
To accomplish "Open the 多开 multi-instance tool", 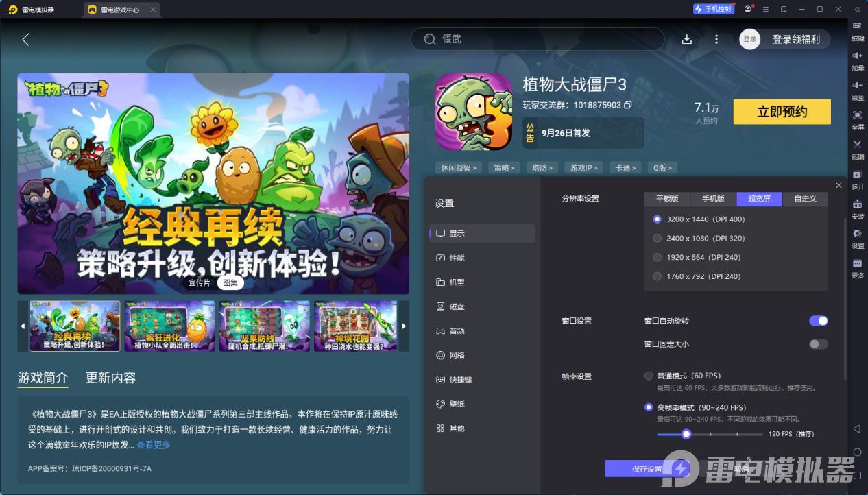I will pos(857,174).
